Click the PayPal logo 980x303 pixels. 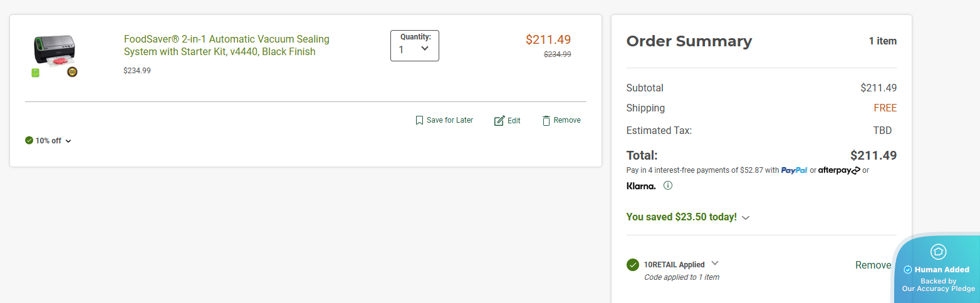click(794, 170)
